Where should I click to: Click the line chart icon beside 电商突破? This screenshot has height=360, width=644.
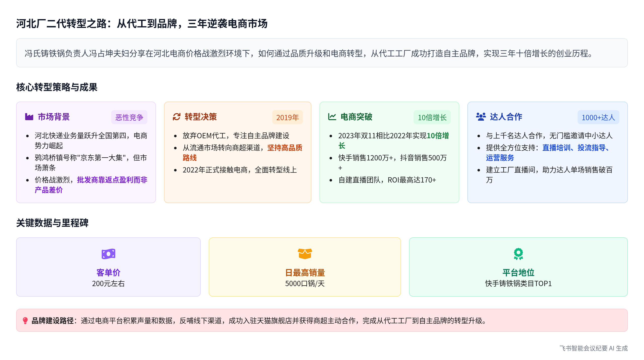coord(332,117)
